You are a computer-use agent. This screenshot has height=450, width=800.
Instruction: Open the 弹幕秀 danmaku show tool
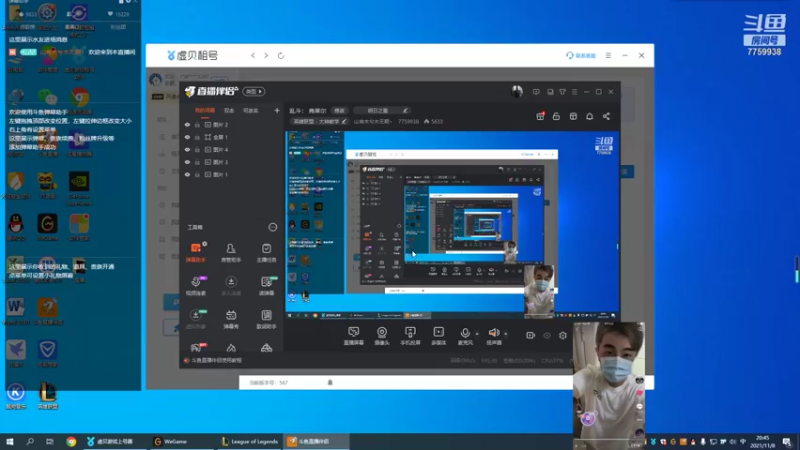click(x=231, y=319)
